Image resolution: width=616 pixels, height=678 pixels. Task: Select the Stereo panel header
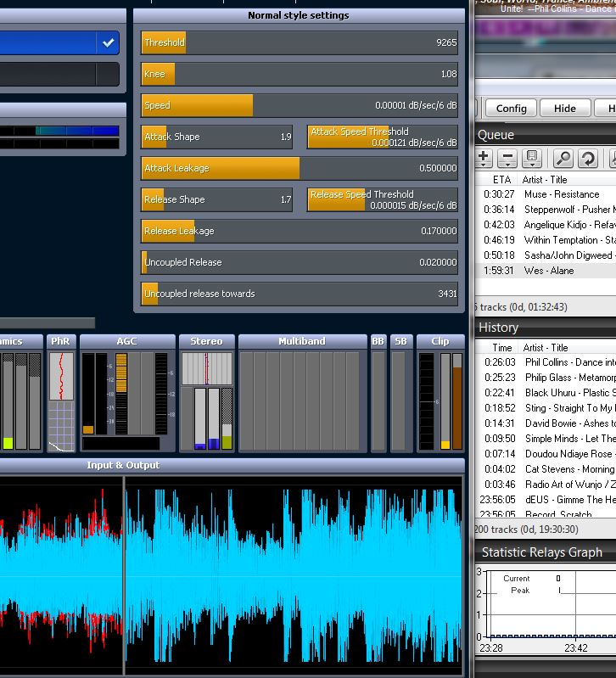tap(207, 341)
